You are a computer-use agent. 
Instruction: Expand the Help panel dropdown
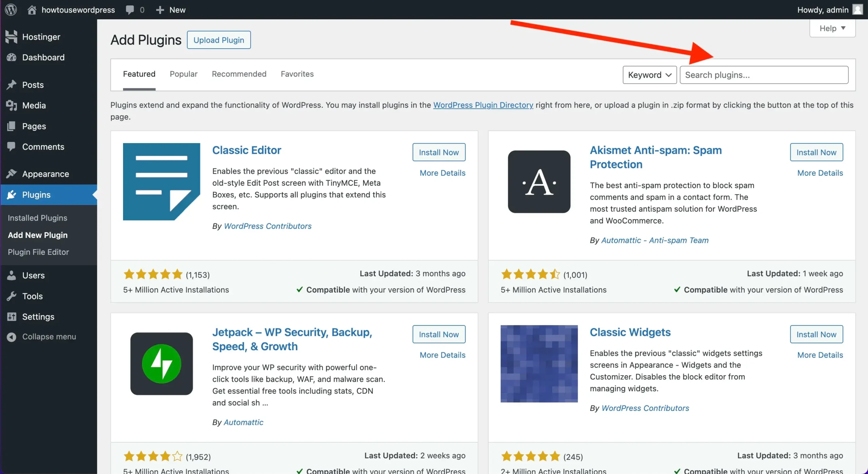tap(832, 28)
